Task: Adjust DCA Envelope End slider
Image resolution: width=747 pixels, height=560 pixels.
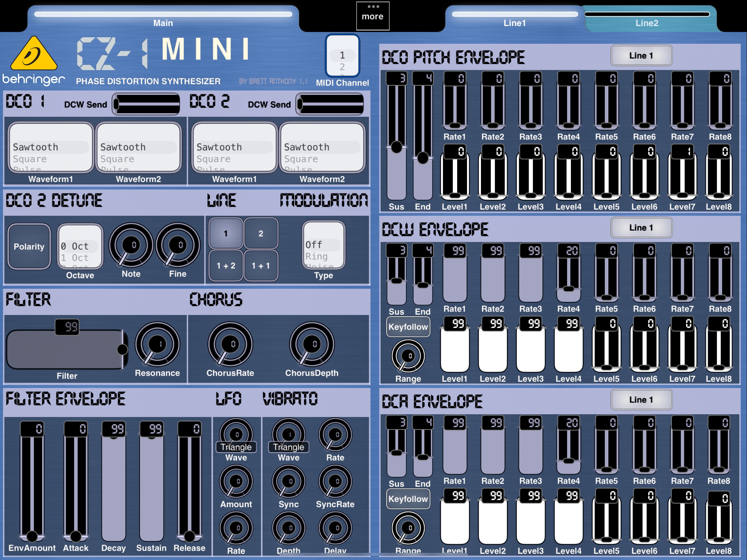Action: (423, 447)
